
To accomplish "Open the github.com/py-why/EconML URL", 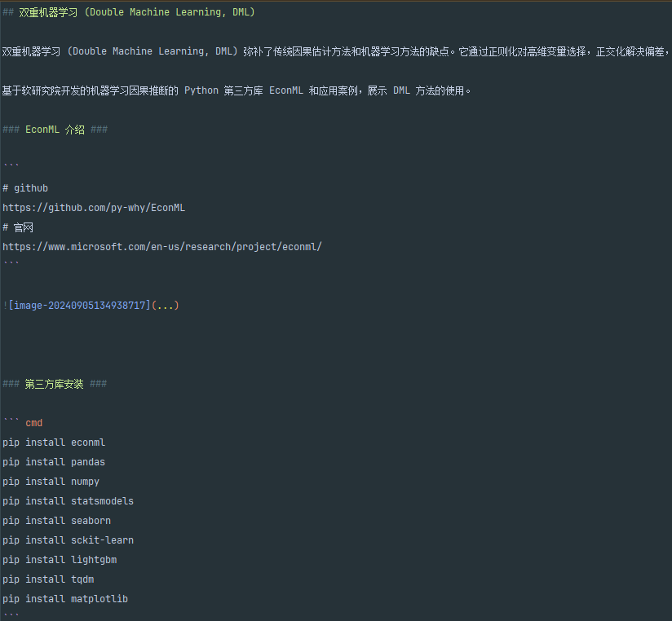I will tap(94, 208).
